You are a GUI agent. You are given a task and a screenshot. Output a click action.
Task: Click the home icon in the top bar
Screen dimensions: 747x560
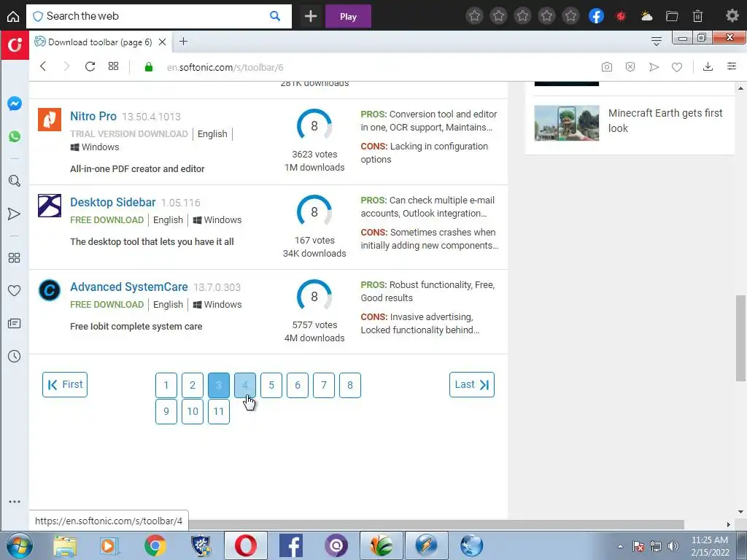click(13, 16)
